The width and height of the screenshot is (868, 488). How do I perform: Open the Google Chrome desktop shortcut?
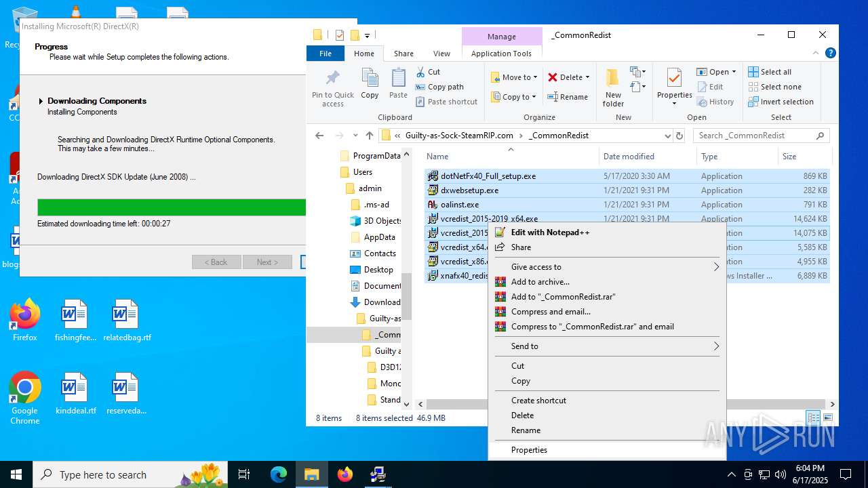click(x=25, y=399)
